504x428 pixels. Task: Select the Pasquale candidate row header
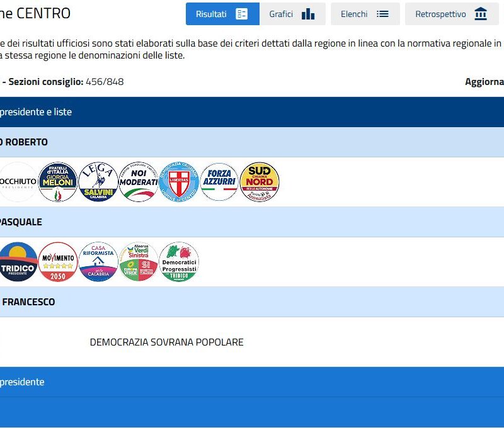click(22, 222)
